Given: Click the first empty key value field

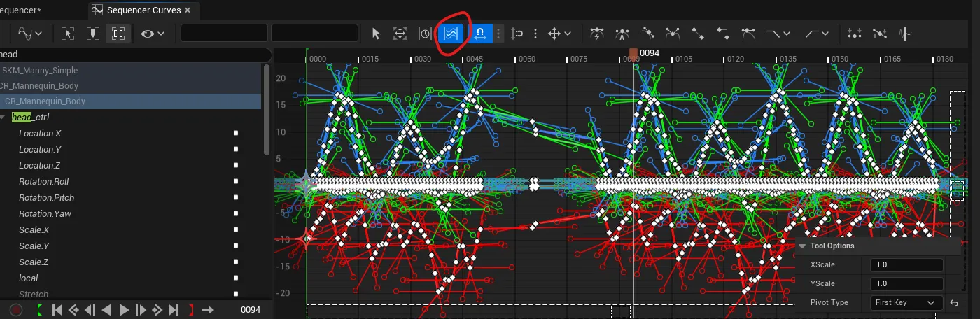Looking at the screenshot, I should pos(224,33).
